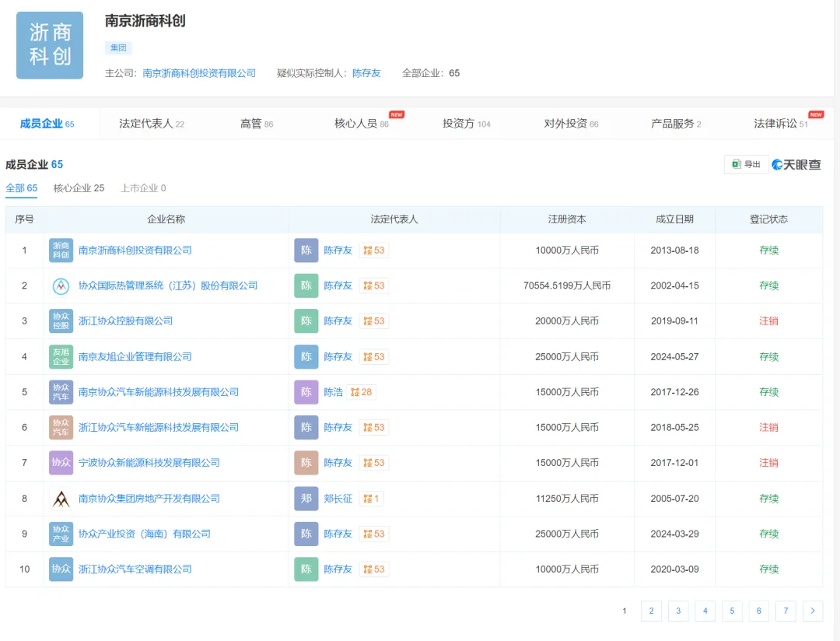Open the 产品服务 tab
Screen dimensions: 840x641
676,124
